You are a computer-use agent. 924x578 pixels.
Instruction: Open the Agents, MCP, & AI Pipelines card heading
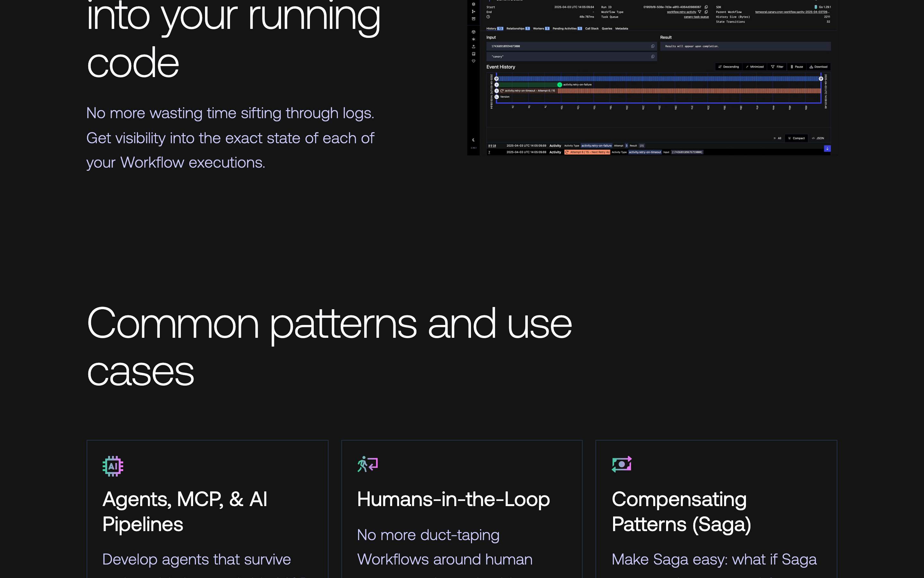point(184,512)
